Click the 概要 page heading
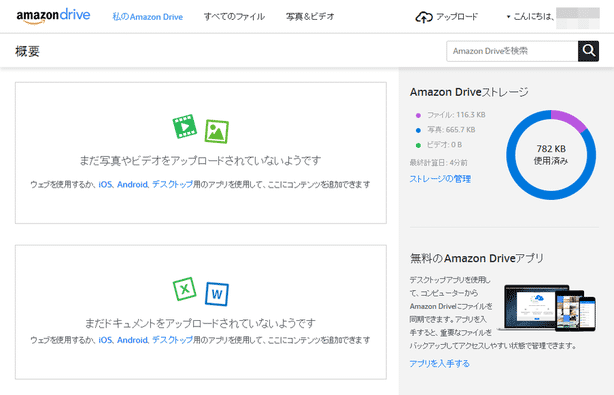This screenshot has height=395, width=614. (27, 51)
